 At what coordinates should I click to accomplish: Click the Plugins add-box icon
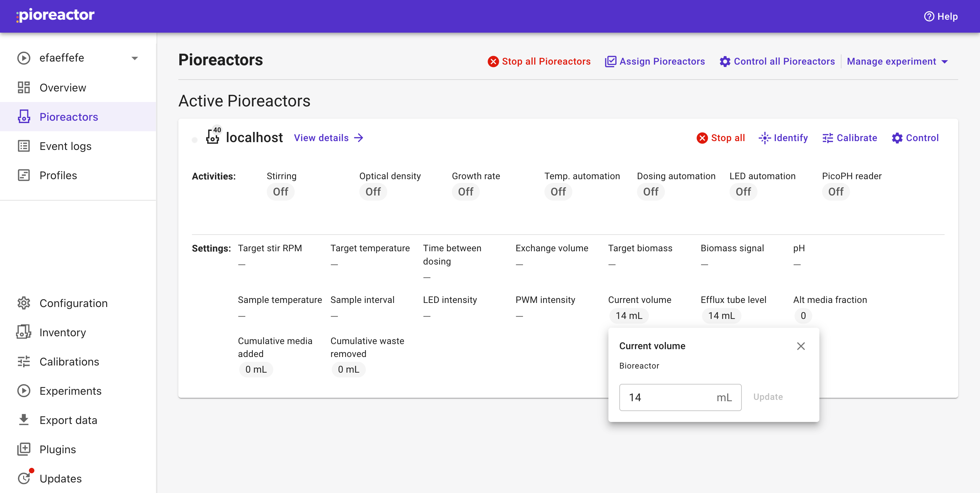(x=23, y=449)
